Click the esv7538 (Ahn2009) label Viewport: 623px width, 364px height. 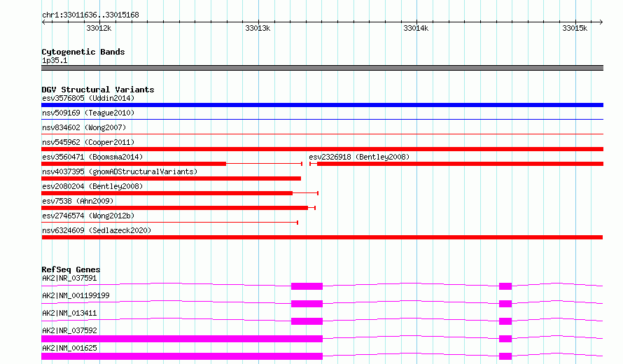pos(78,201)
